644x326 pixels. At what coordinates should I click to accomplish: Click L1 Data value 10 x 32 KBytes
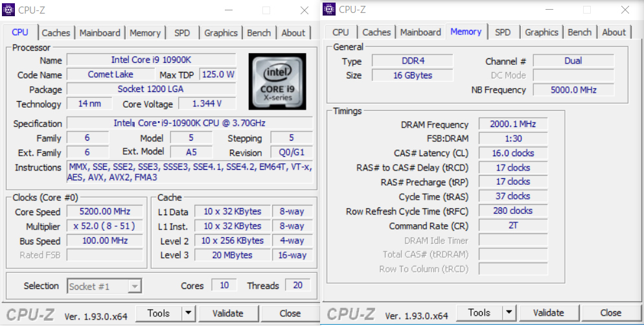(233, 211)
